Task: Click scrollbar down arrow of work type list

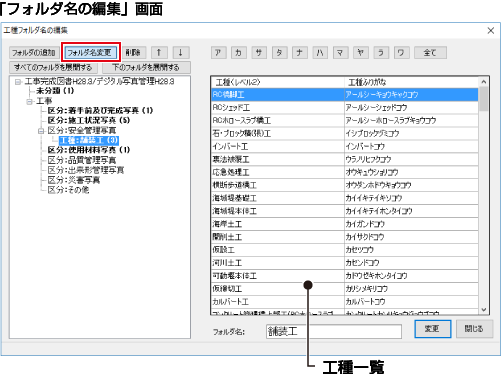Action: tap(484, 310)
